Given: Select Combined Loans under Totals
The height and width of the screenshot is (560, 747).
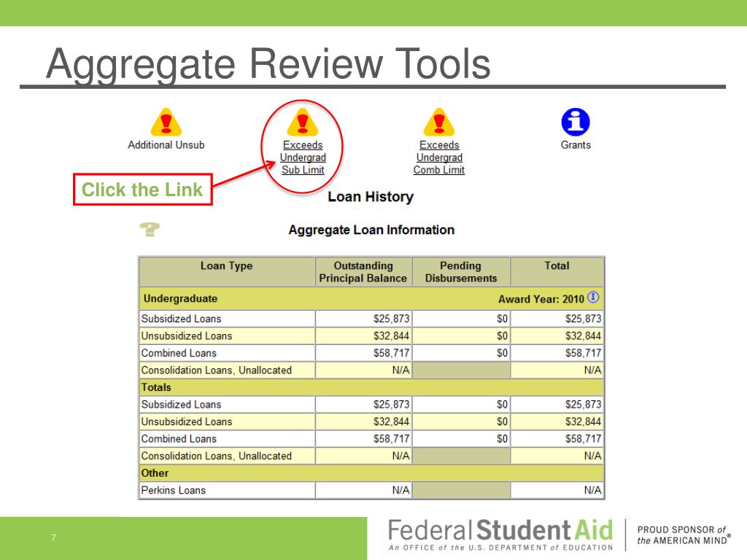Looking at the screenshot, I should pos(179,438).
